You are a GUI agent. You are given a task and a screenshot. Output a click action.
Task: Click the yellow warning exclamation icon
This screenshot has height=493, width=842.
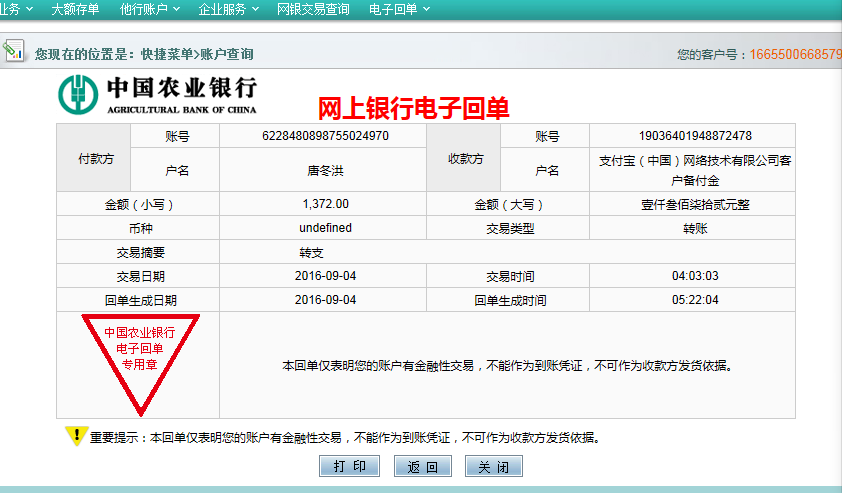(76, 436)
